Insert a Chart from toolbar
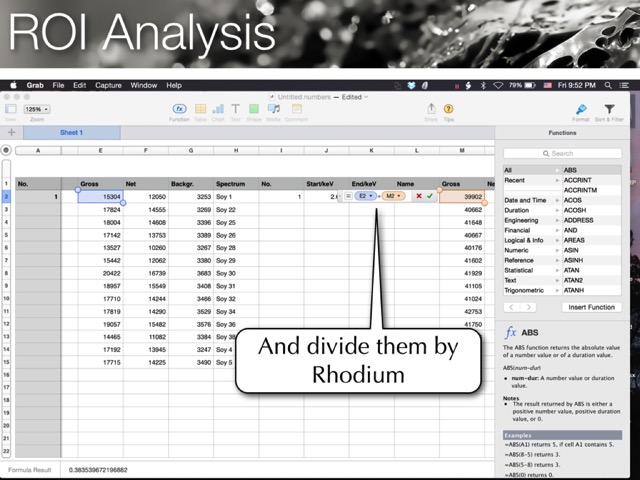Image resolution: width=640 pixels, height=480 pixels. pos(218,109)
